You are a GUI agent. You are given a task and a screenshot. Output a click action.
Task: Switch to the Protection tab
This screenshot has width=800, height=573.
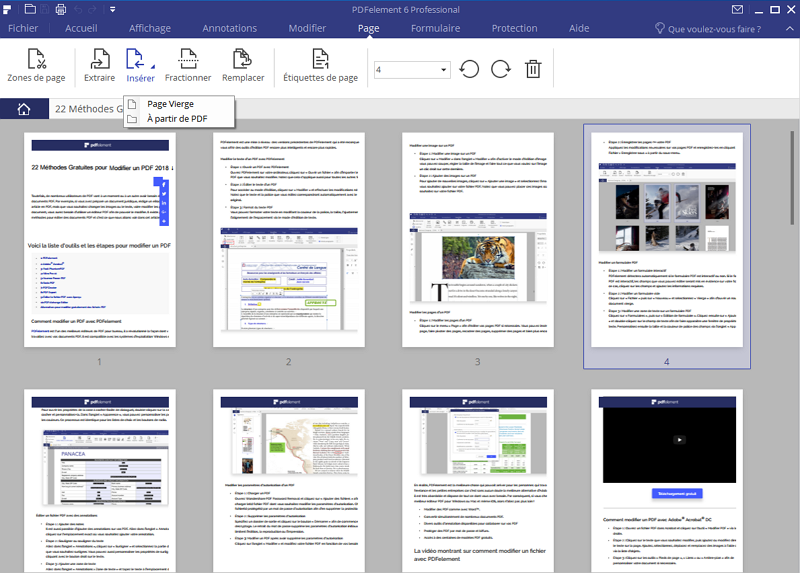tap(514, 28)
